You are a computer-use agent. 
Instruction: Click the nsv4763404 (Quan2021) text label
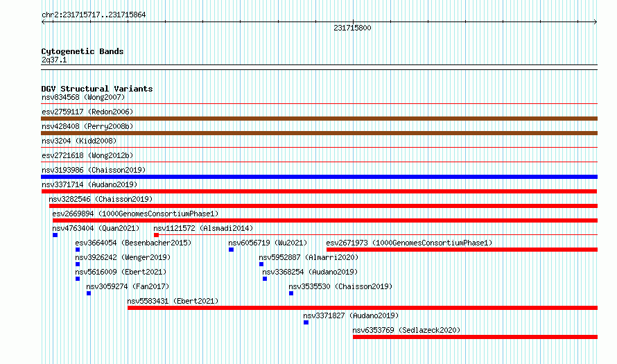pyautogui.click(x=96, y=228)
